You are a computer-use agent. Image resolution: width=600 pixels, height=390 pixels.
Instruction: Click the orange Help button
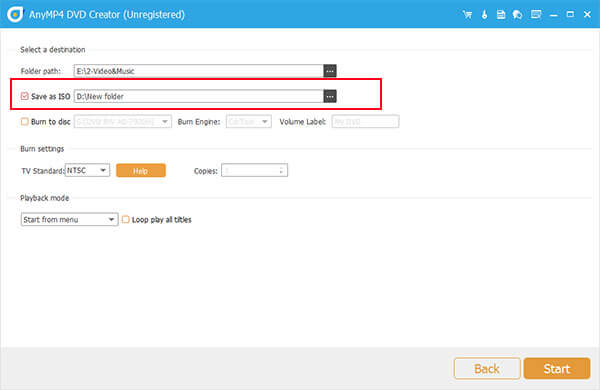pyautogui.click(x=141, y=171)
